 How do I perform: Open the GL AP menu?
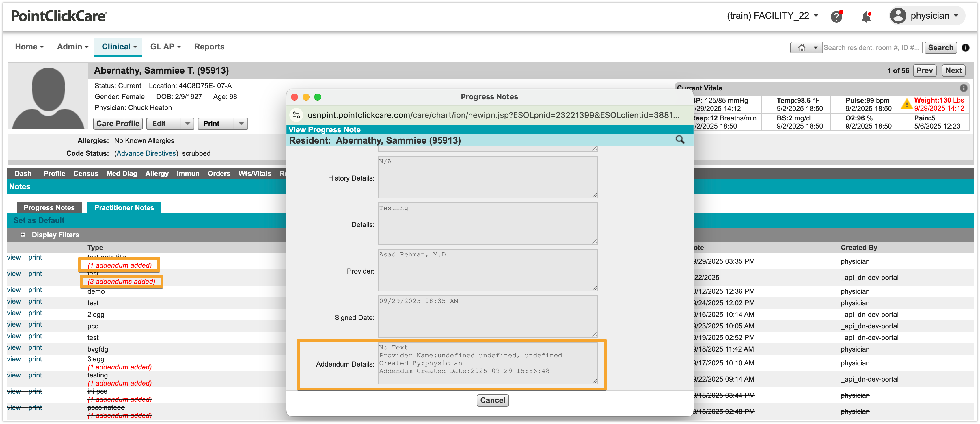[165, 47]
